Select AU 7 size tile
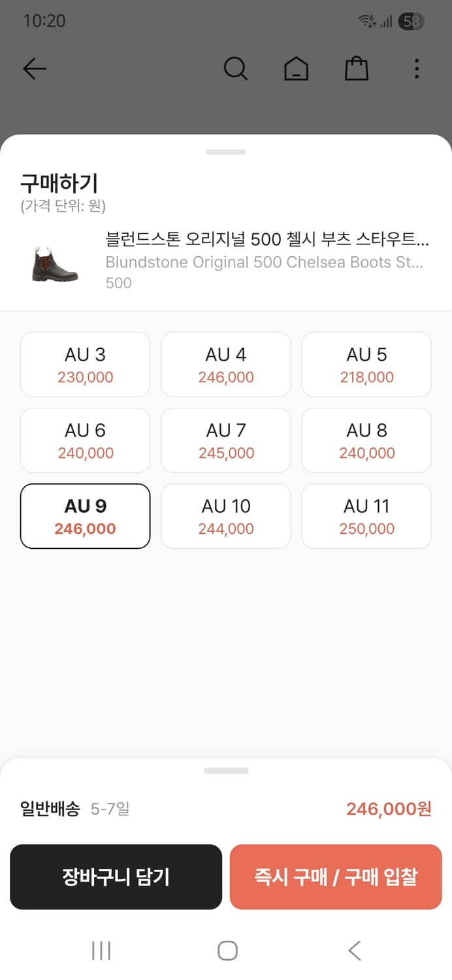Screen dimensions: 452x980 [226, 440]
